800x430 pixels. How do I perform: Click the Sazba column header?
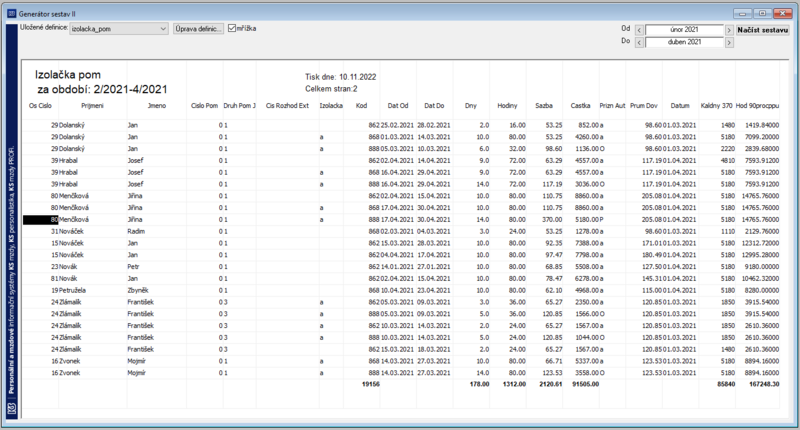click(x=544, y=106)
